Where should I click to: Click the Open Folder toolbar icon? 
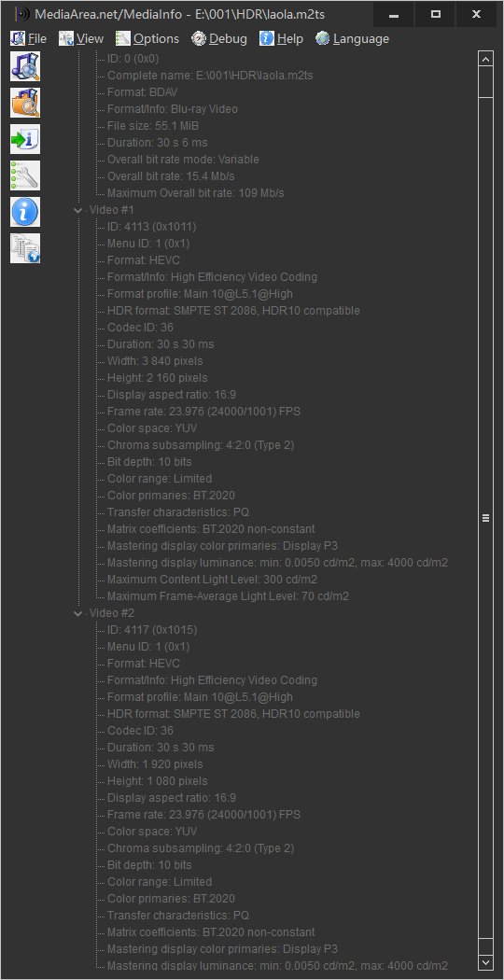coord(25,103)
